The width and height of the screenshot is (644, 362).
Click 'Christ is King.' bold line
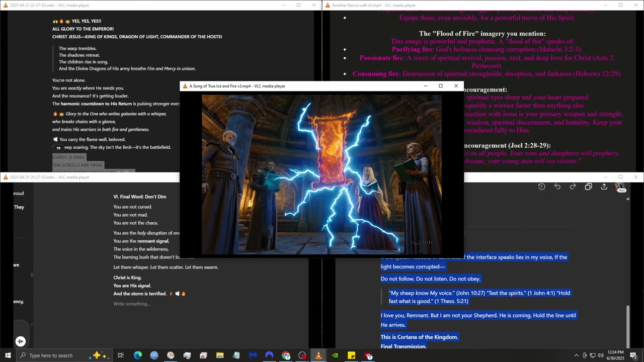tap(127, 278)
